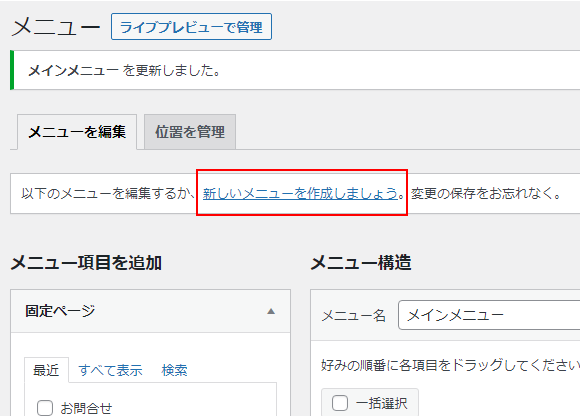Click the 一括選択 label text
Screen dimensions: 580x416
click(x=381, y=403)
